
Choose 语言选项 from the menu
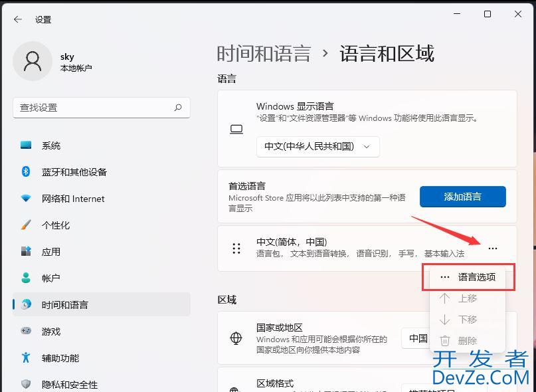click(x=468, y=277)
